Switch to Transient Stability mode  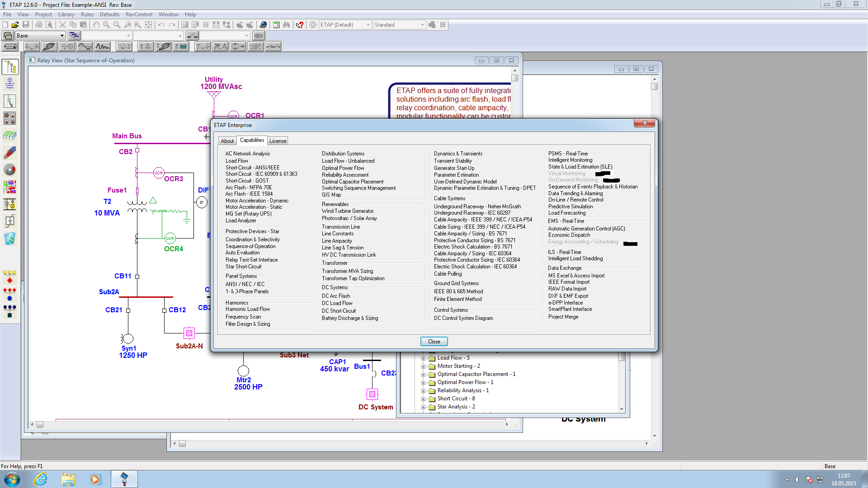coord(102,46)
